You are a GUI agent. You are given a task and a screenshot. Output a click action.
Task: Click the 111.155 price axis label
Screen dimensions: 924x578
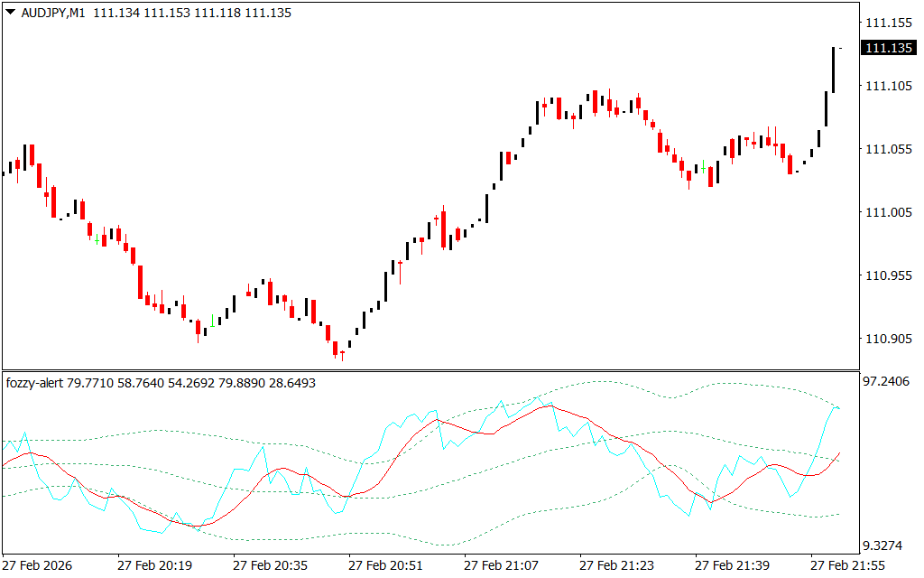pyautogui.click(x=887, y=23)
